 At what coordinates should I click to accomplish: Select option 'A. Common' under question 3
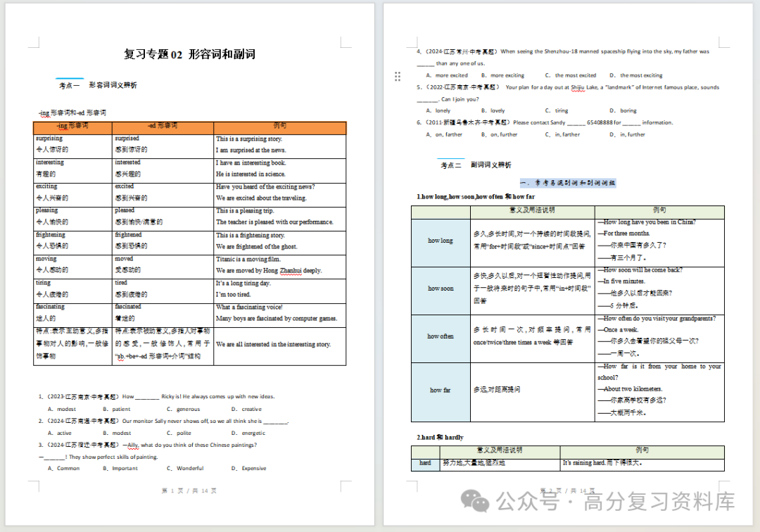63,469
